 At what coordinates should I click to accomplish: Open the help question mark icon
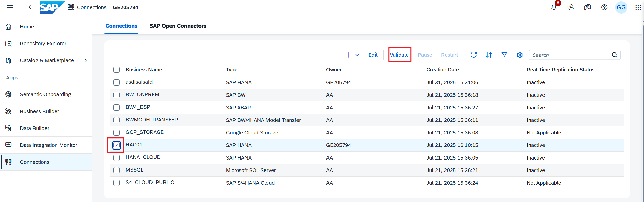[x=604, y=7]
